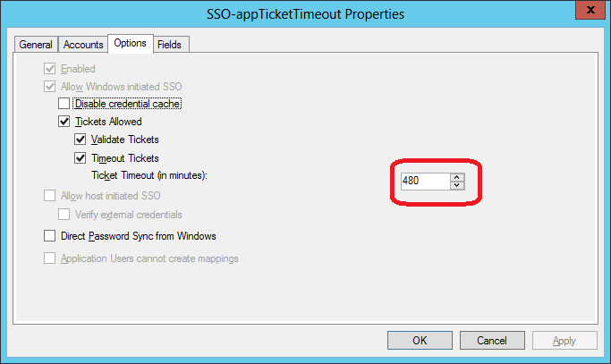This screenshot has height=364, width=611.
Task: Click the Allow host initiated SSO checkbox
Action: coord(49,195)
